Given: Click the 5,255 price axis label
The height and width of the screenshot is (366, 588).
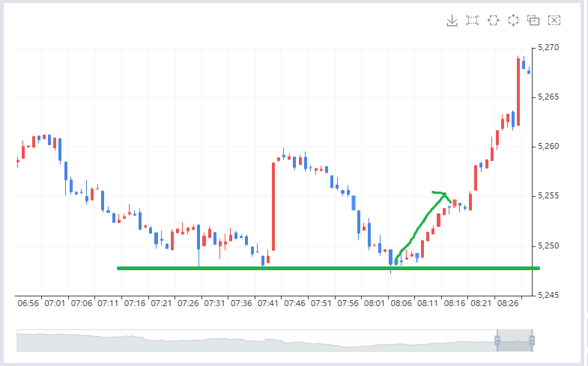Looking at the screenshot, I should (x=548, y=196).
